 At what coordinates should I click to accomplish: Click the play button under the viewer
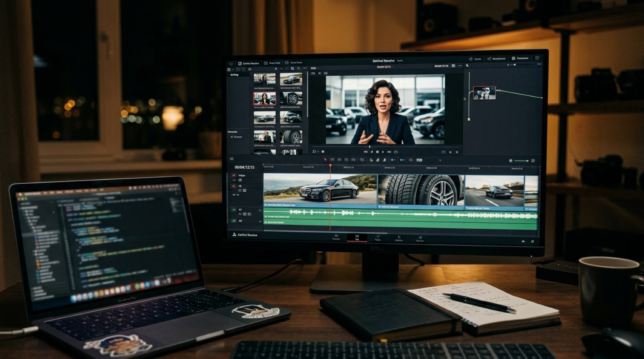point(383,152)
